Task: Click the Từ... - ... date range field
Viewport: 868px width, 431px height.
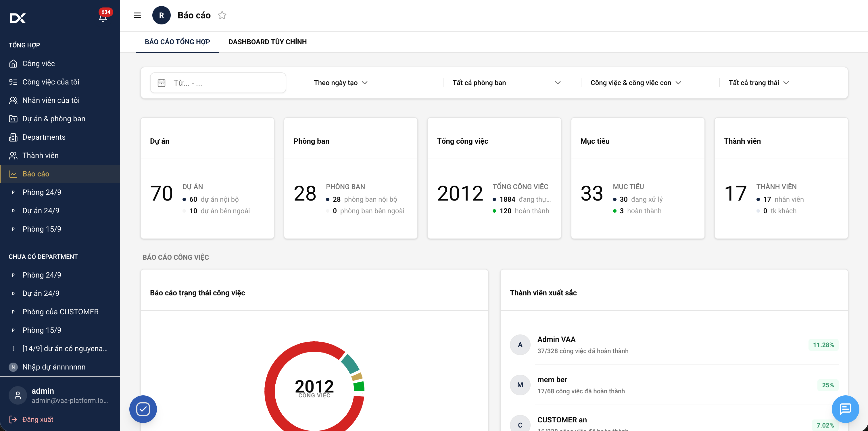Action: point(218,82)
